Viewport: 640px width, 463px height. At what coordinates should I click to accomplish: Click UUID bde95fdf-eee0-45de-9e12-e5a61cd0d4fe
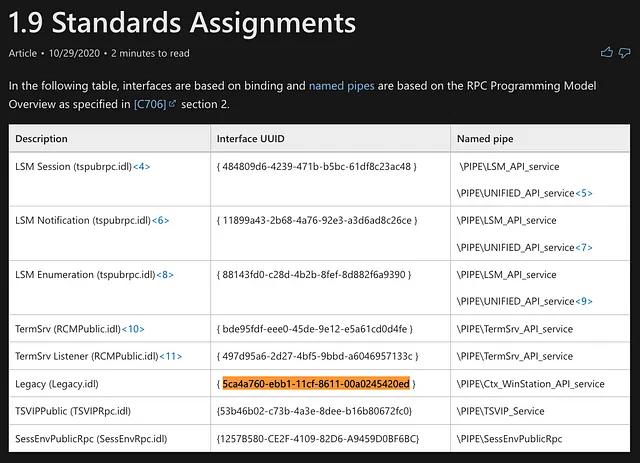coord(315,329)
